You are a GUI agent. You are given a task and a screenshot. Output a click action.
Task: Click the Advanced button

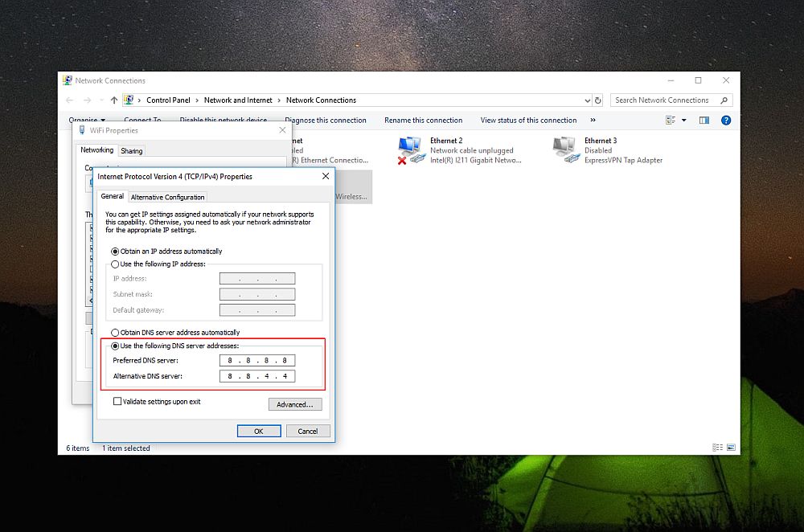(295, 404)
